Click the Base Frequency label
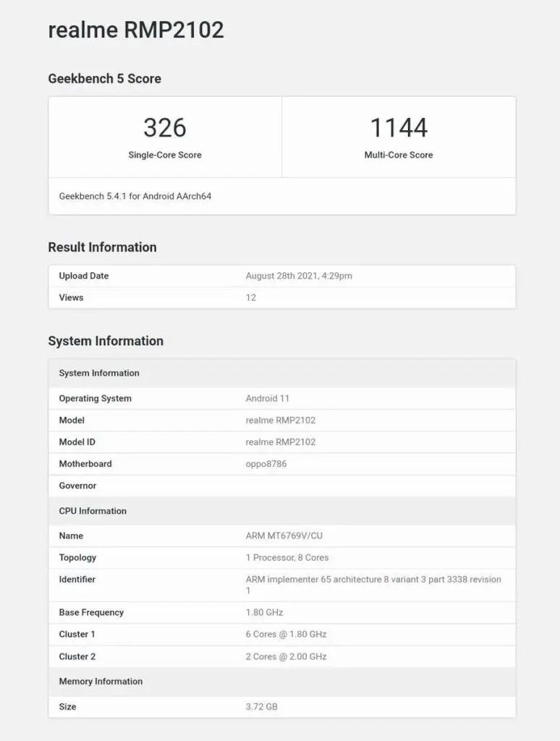The height and width of the screenshot is (741, 560). 91,612
